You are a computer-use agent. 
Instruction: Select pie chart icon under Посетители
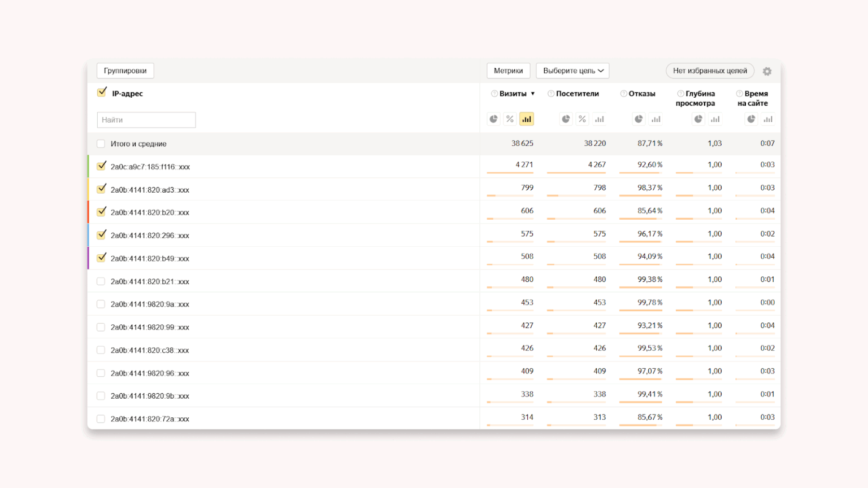(x=566, y=119)
